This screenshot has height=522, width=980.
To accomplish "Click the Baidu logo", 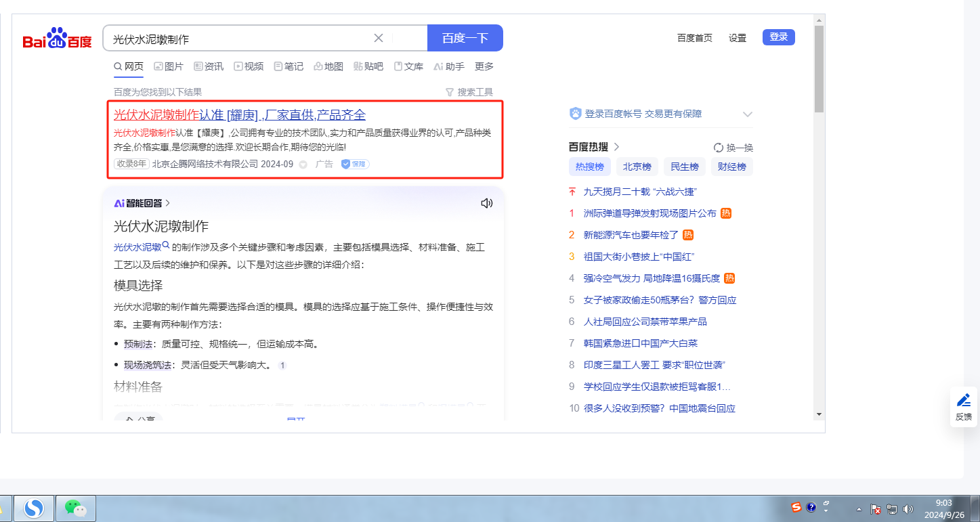I will (57, 39).
